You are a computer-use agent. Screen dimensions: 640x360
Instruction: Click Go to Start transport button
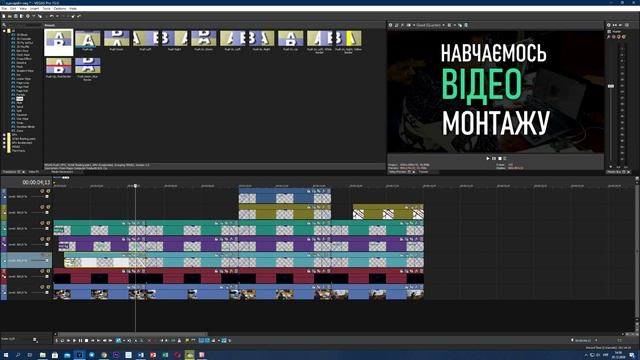[93, 340]
